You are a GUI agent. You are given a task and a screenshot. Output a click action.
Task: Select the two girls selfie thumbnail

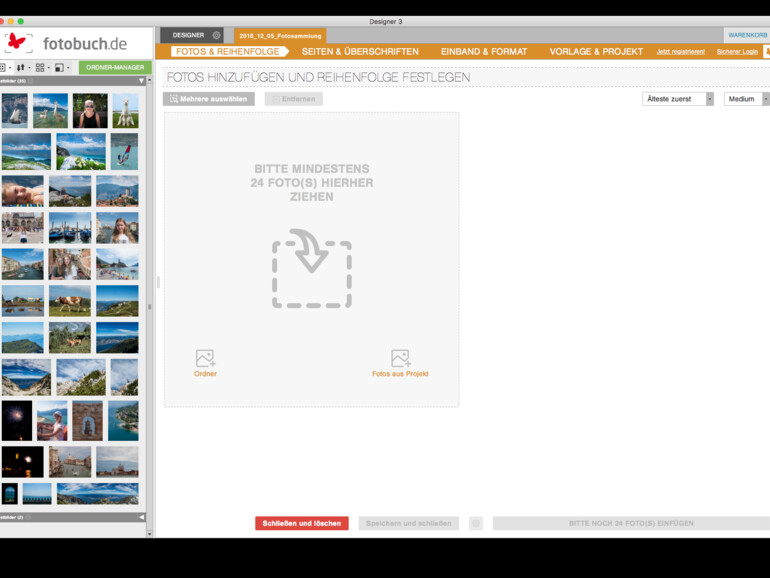pos(70,264)
